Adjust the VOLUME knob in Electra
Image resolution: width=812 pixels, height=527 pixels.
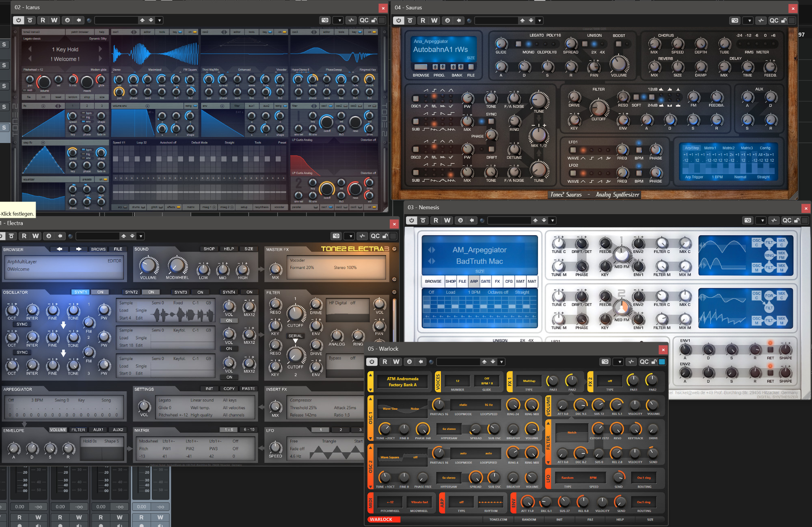point(149,265)
